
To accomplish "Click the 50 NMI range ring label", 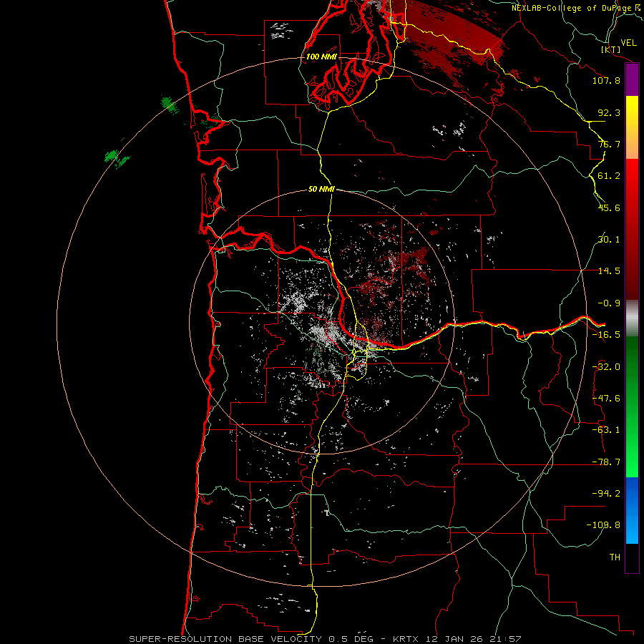I will point(321,189).
